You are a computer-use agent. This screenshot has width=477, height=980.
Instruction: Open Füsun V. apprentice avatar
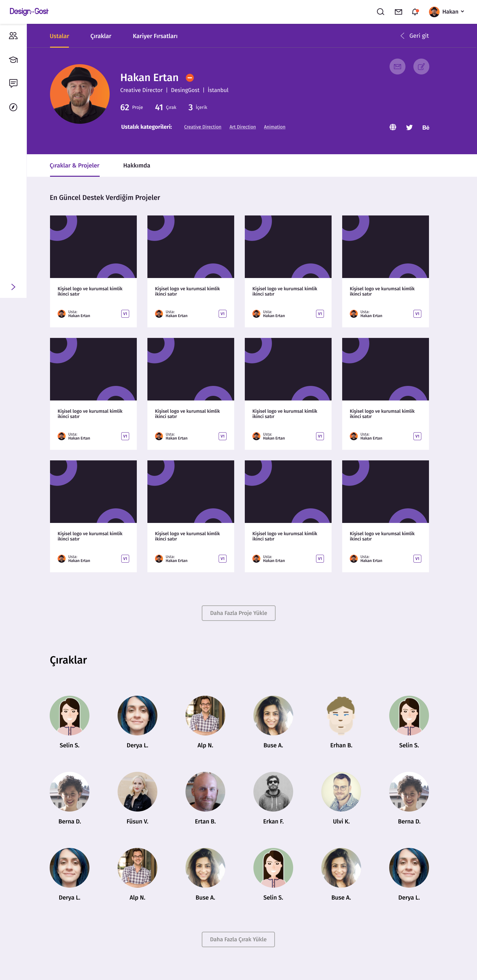[x=137, y=791]
